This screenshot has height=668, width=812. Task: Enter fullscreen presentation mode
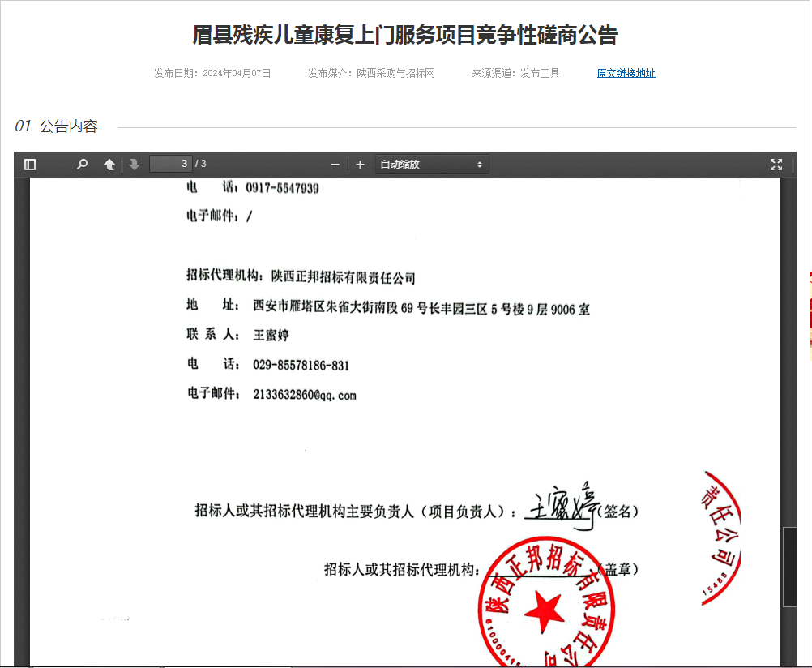point(776,165)
